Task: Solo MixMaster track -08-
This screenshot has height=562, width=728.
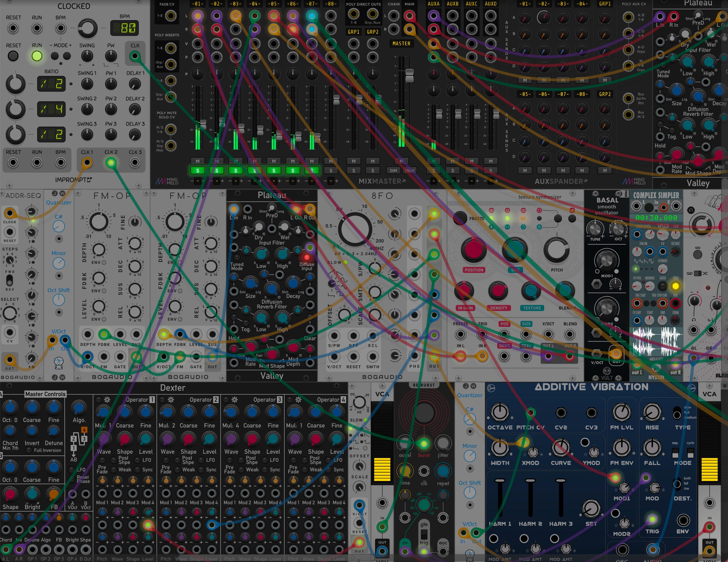Action: pos(331,171)
